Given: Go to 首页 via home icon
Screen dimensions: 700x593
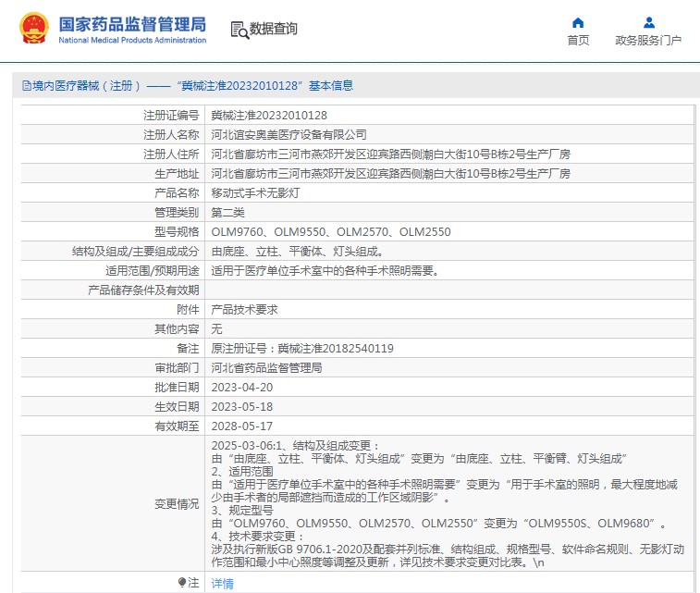Looking at the screenshot, I should [x=578, y=22].
